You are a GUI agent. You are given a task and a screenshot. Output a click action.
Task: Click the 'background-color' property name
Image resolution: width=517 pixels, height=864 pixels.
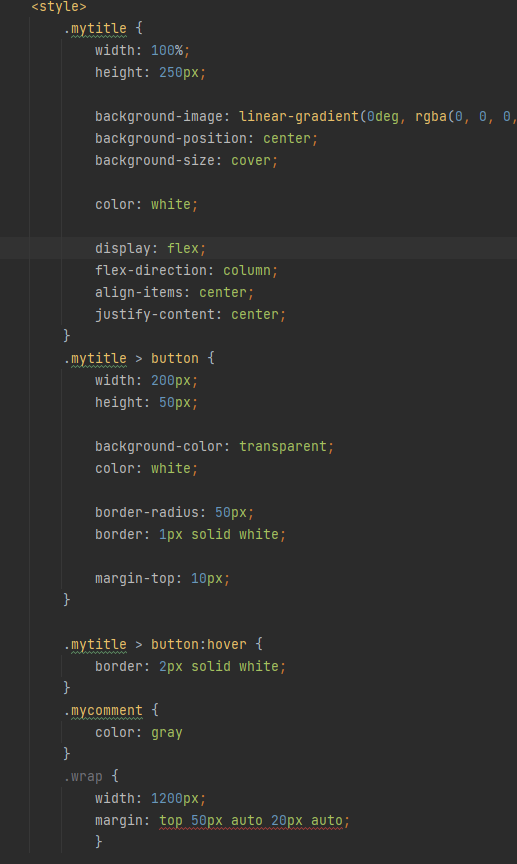click(x=159, y=446)
